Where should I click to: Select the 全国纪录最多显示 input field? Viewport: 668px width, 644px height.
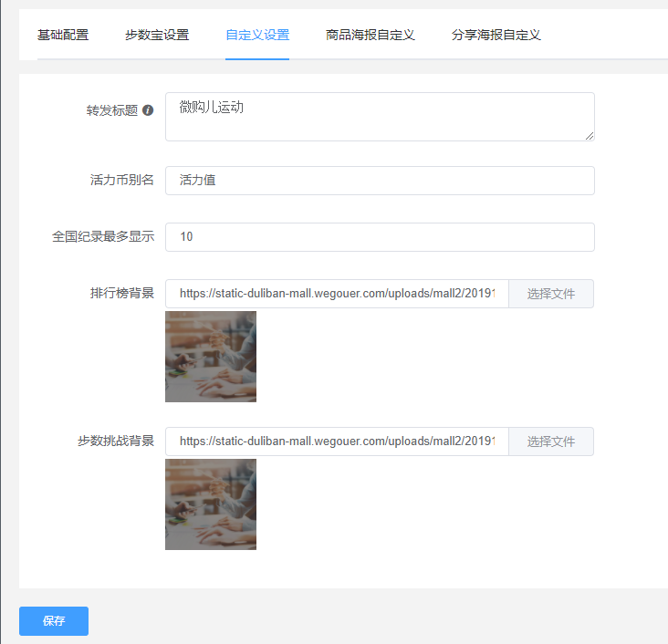point(380,237)
